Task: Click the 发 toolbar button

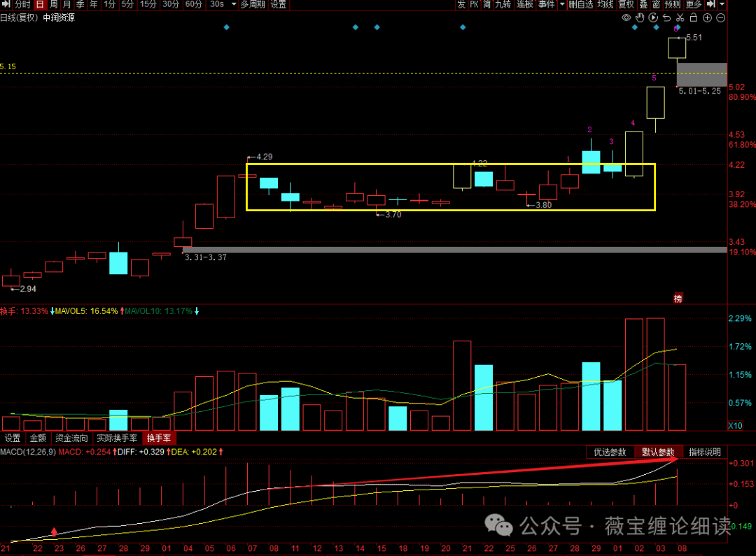Action: tap(461, 4)
